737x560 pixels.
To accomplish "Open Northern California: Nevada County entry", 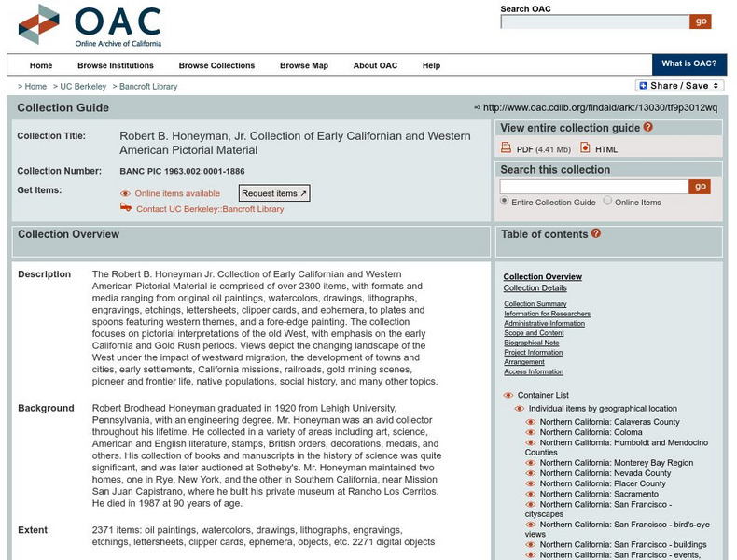I will tap(605, 473).
